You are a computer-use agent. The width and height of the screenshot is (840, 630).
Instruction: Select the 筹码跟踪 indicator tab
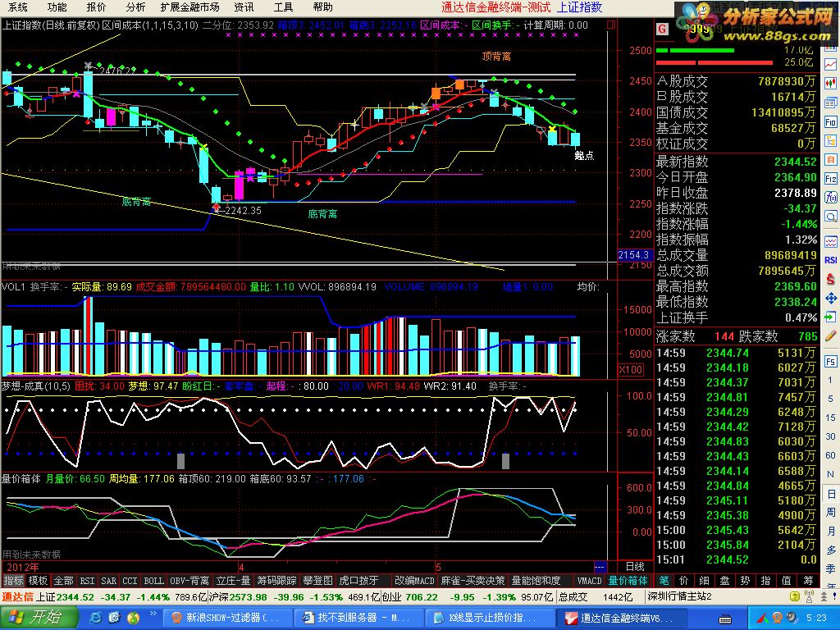point(276,581)
